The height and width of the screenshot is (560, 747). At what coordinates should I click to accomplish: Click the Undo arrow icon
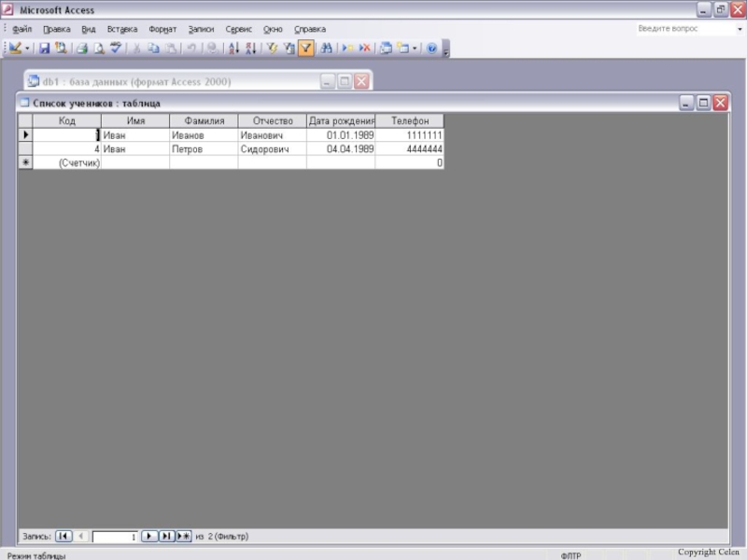click(191, 49)
